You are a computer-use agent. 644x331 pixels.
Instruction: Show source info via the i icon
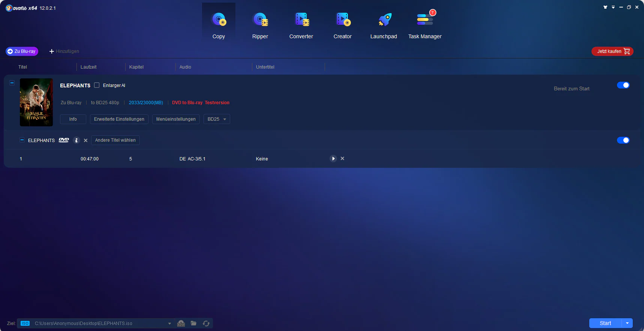point(76,140)
